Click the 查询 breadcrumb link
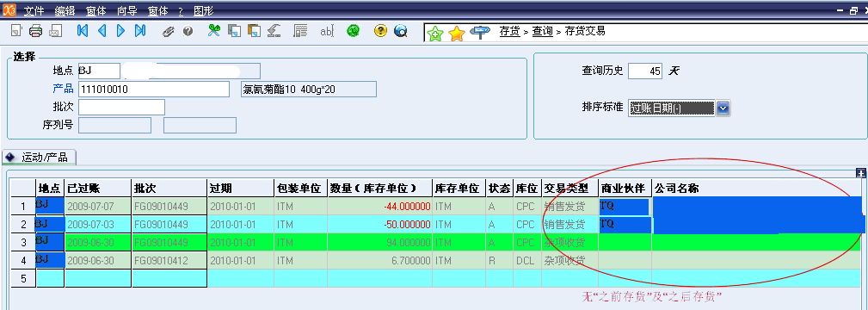Viewport: 868px width, 310px height. point(543,32)
